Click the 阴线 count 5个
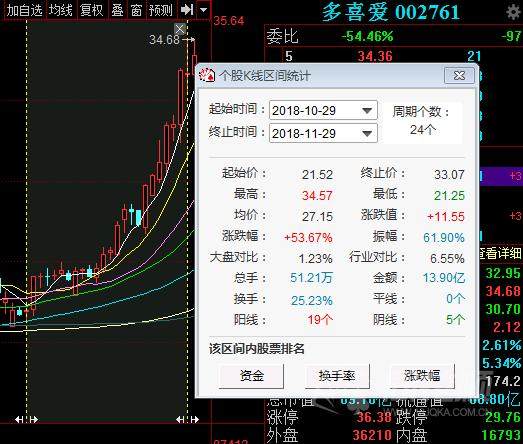This screenshot has width=523, height=444. (456, 320)
